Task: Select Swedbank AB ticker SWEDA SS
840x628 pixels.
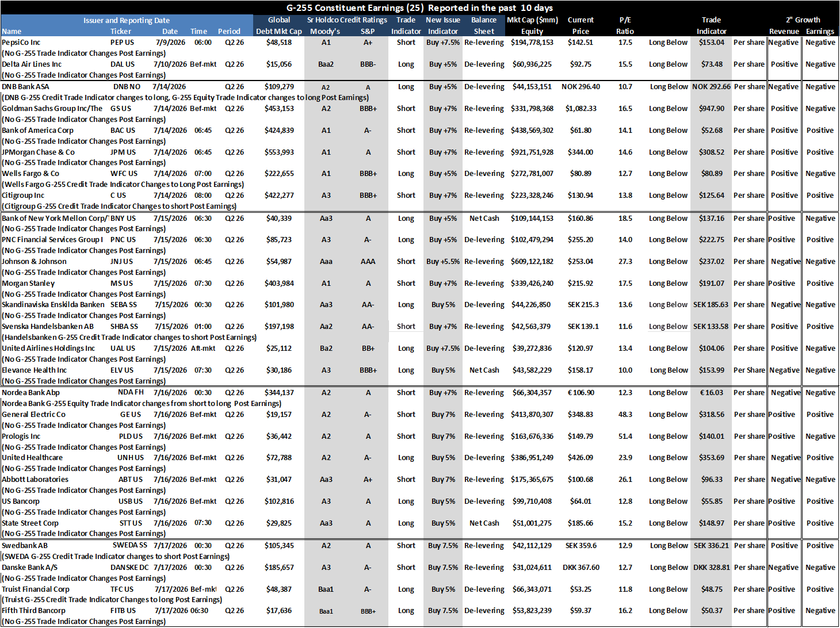Action: pos(130,546)
